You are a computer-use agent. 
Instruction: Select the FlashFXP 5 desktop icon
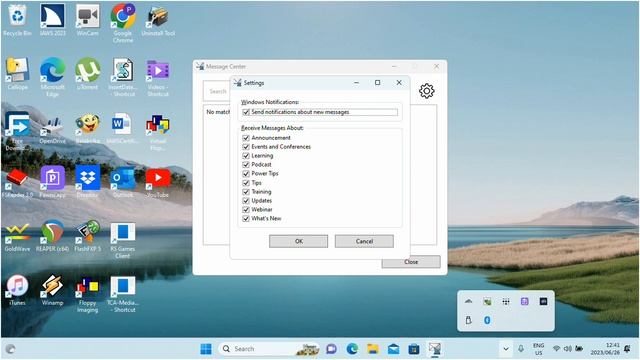[x=87, y=236]
